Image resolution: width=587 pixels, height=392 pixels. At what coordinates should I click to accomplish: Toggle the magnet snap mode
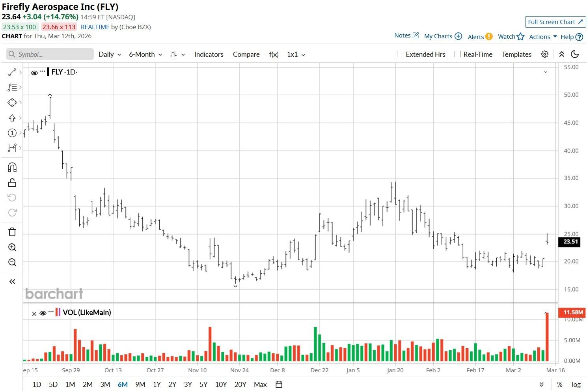pyautogui.click(x=12, y=168)
